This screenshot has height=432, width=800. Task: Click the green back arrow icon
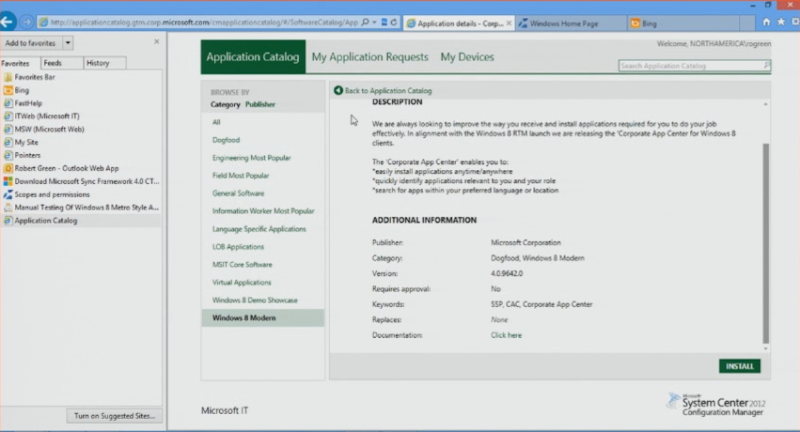[338, 90]
